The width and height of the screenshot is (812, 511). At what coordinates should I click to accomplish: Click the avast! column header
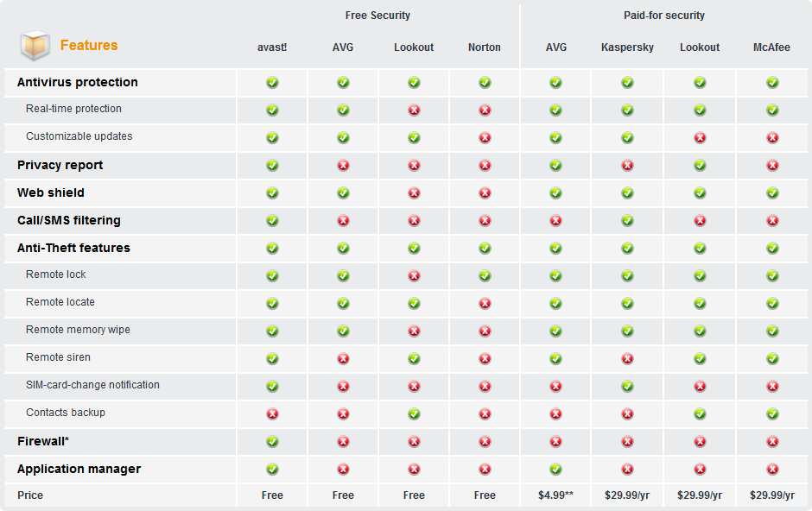pos(272,47)
